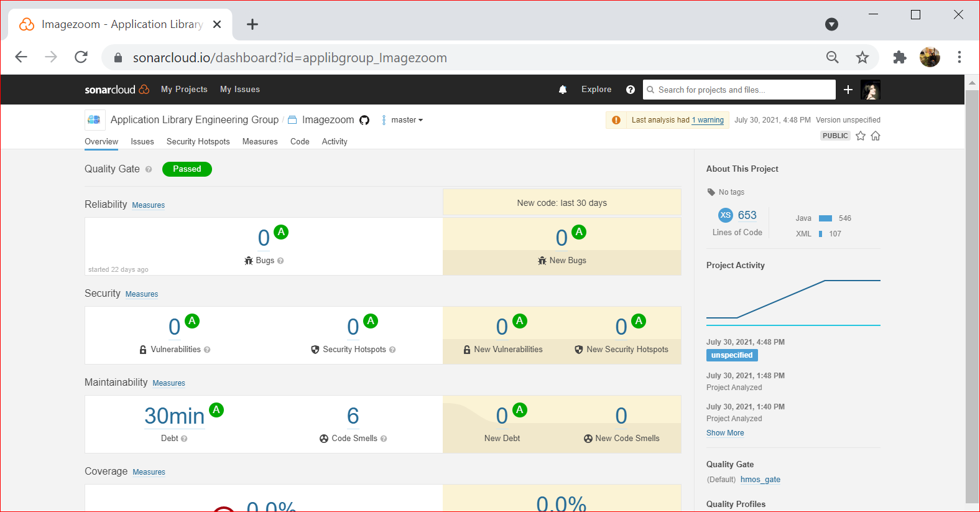Open Application Library Engineering Group link
Screen dimensions: 980x512
(x=195, y=120)
